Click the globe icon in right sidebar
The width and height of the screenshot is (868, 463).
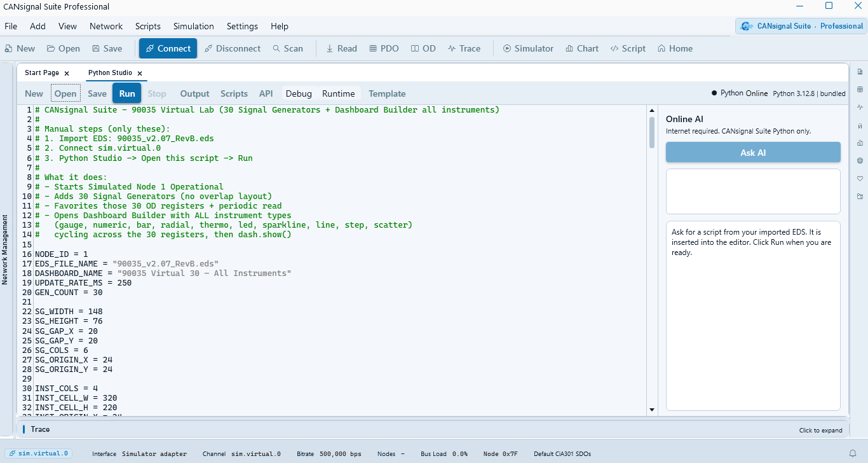(x=860, y=160)
